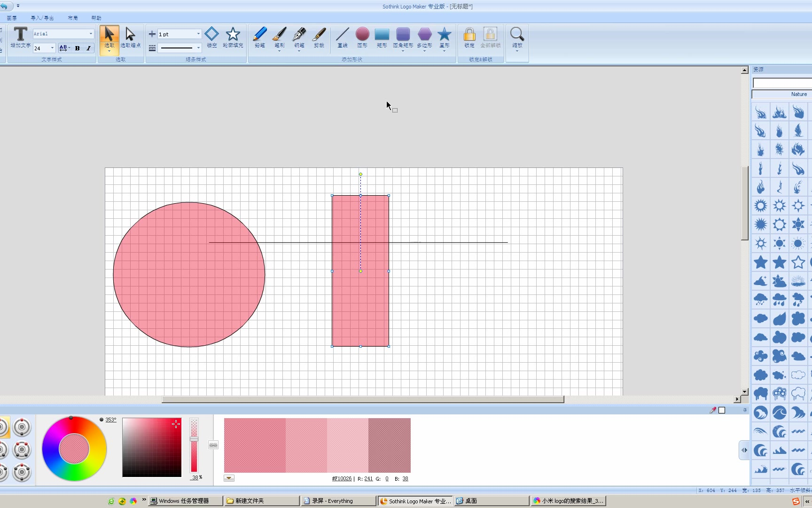Select the fountain pen (钢笔) tool
The height and width of the screenshot is (508, 812).
click(299, 37)
